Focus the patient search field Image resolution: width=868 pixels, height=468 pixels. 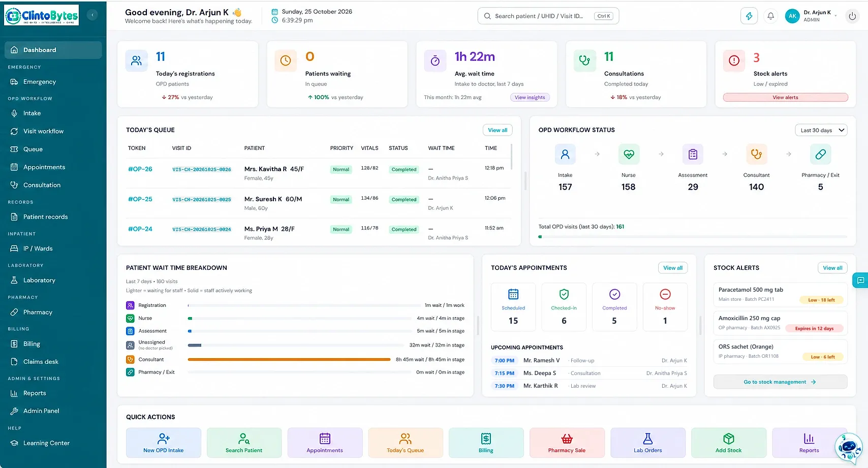coord(548,16)
